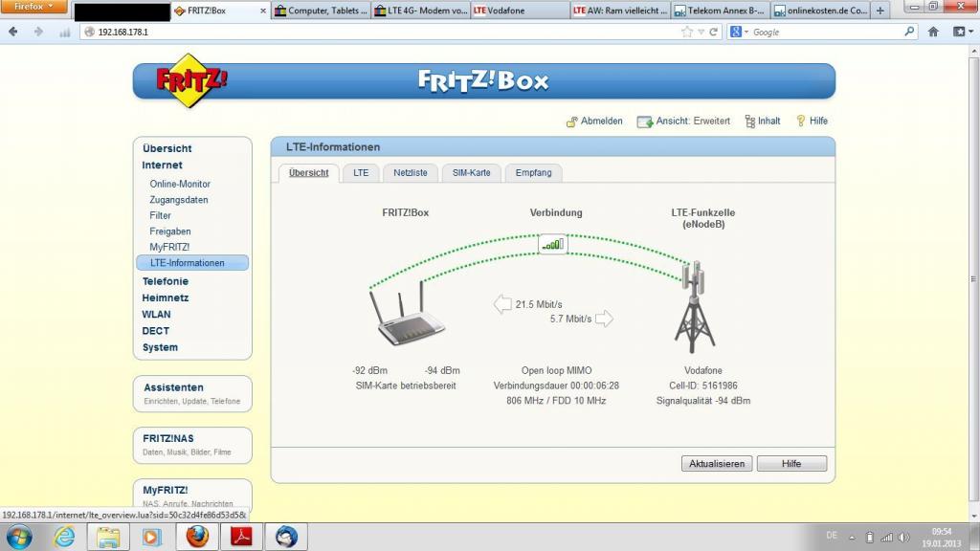Go back with the browser back arrow
This screenshot has width=980, height=551.
pyautogui.click(x=13, y=32)
